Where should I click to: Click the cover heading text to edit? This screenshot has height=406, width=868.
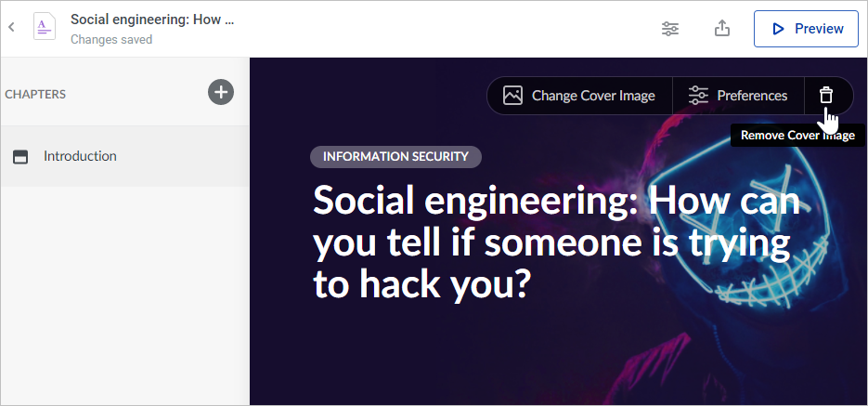556,242
